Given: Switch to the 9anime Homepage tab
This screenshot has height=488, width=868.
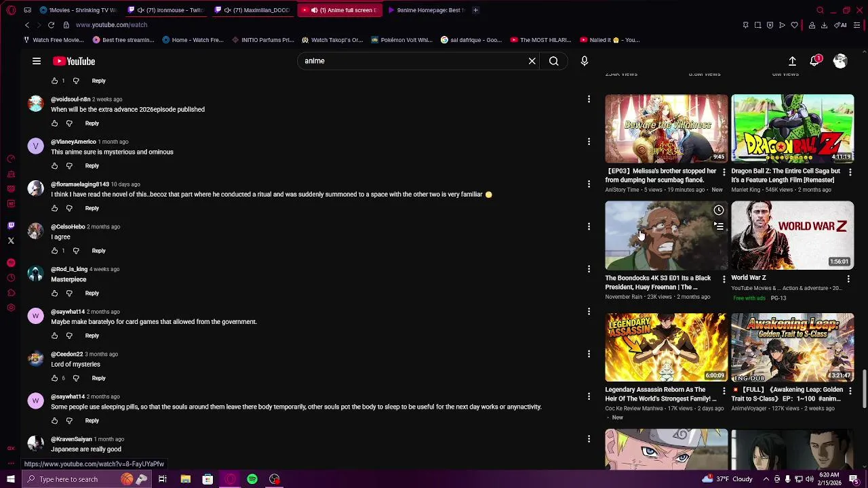Looking at the screenshot, I should point(427,10).
